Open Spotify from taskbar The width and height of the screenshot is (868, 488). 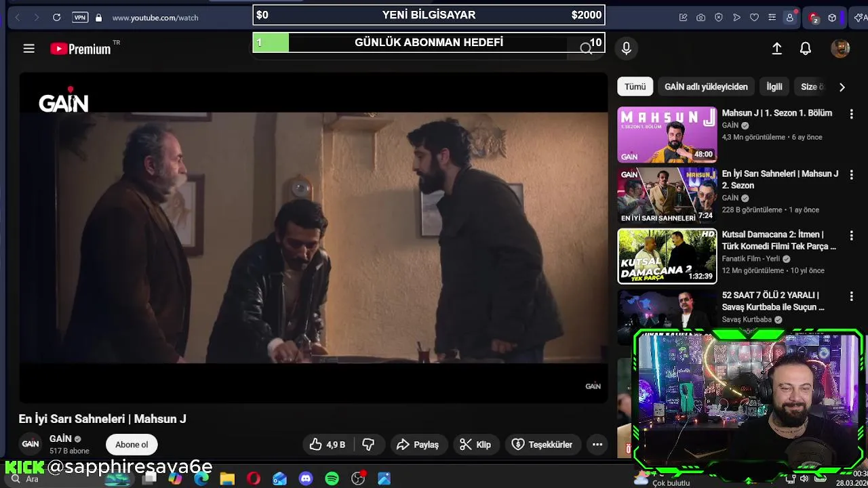332,479
